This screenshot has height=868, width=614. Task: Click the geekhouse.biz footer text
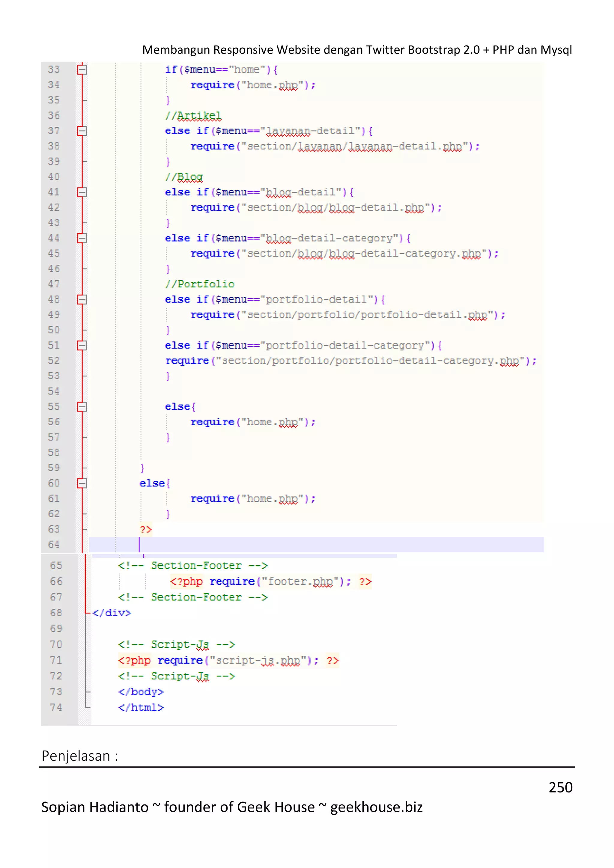pos(376,807)
